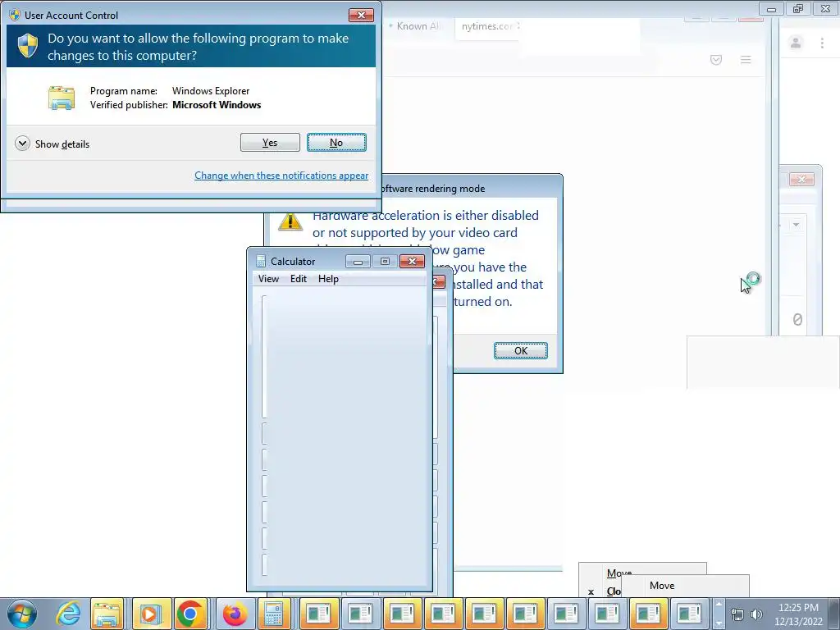This screenshot has width=840, height=630.
Task: Click the warning triangle icon in rendering dialog
Action: pos(290,221)
